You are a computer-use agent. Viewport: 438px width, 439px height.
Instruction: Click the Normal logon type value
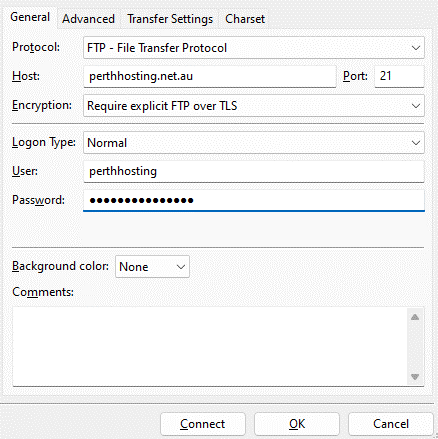point(107,143)
